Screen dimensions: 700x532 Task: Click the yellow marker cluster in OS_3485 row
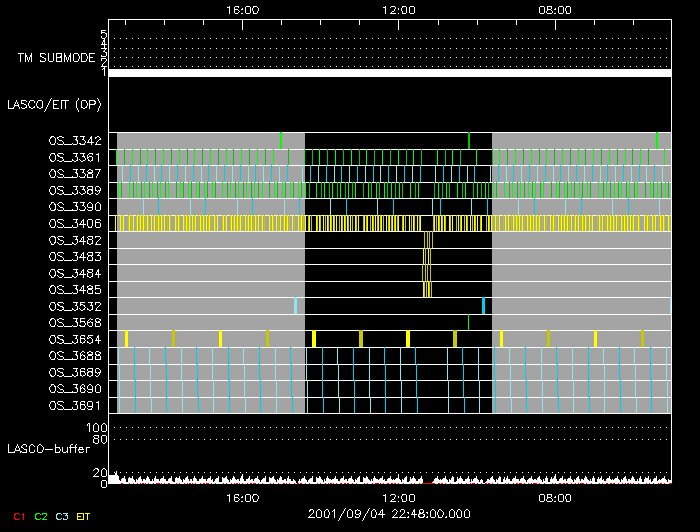click(428, 290)
